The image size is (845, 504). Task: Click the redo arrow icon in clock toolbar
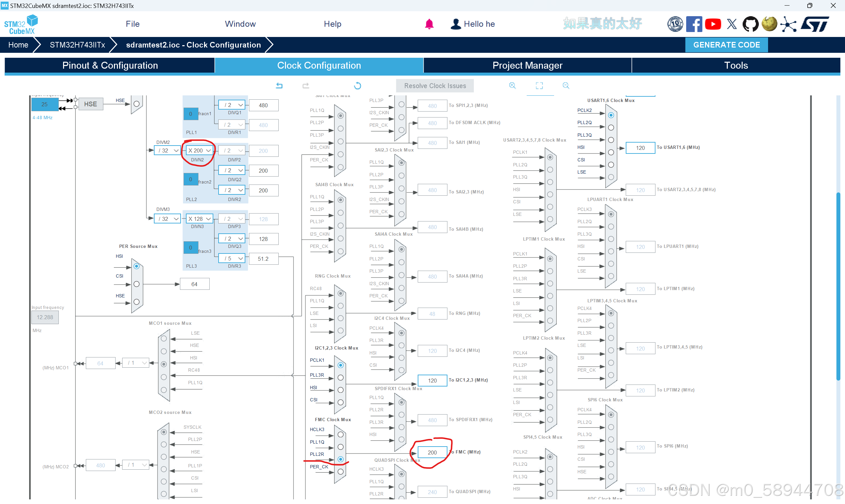click(x=305, y=85)
